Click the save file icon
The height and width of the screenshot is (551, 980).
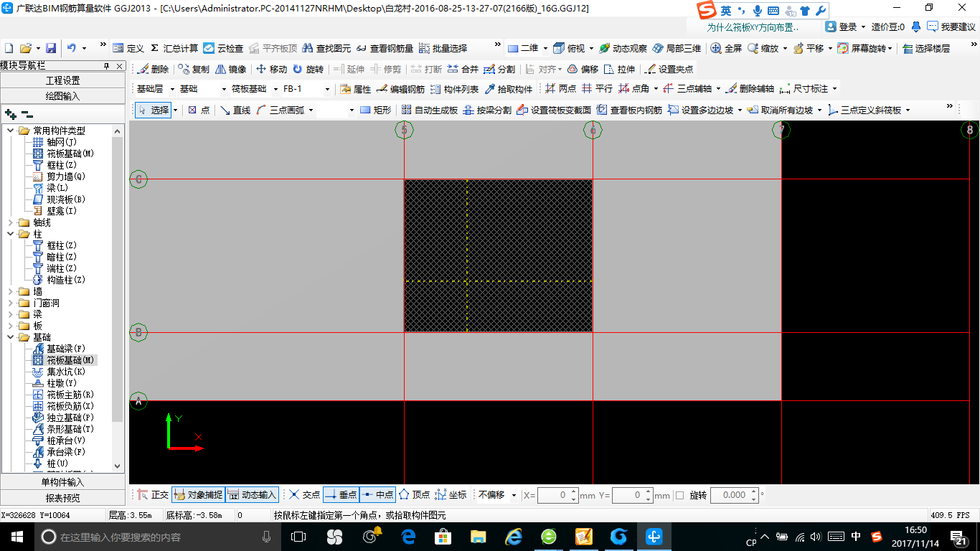pyautogui.click(x=51, y=48)
